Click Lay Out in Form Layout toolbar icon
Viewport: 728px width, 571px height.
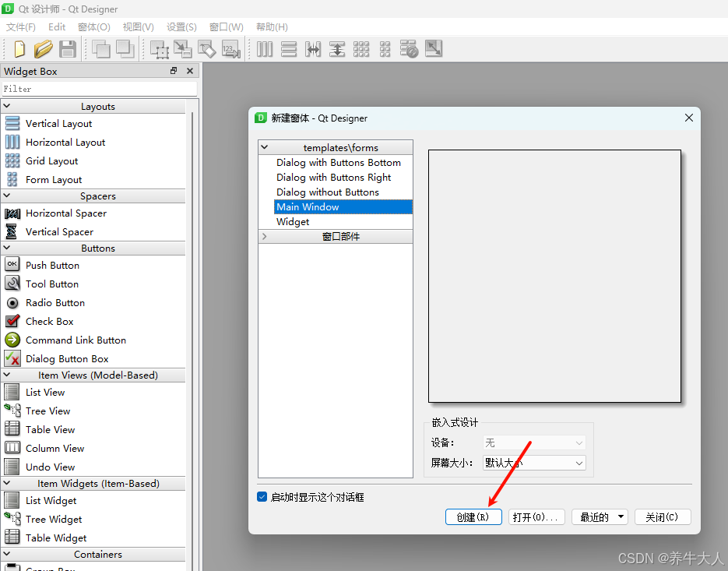(x=385, y=49)
